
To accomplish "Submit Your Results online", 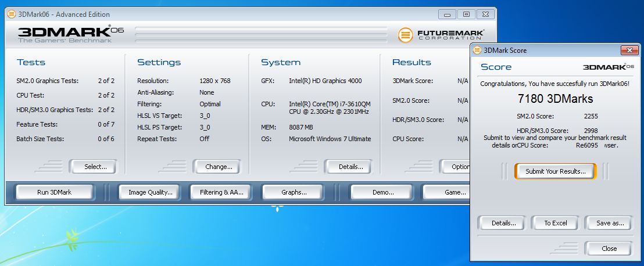I will click(x=556, y=171).
